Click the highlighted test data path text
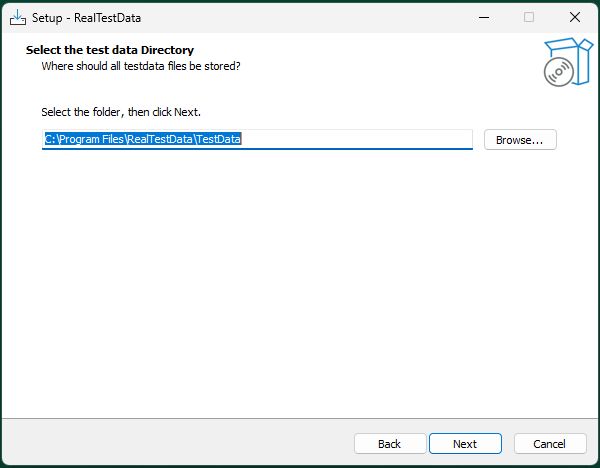This screenshot has height=468, width=600. pos(143,139)
